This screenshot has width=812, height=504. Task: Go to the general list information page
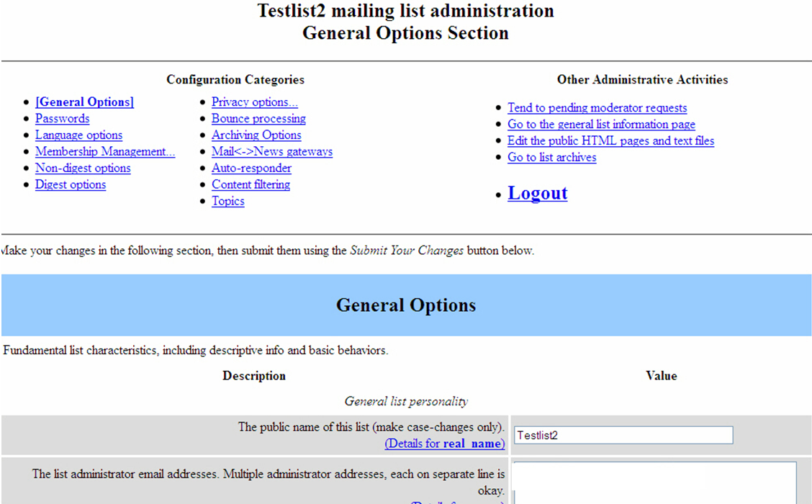click(x=601, y=125)
